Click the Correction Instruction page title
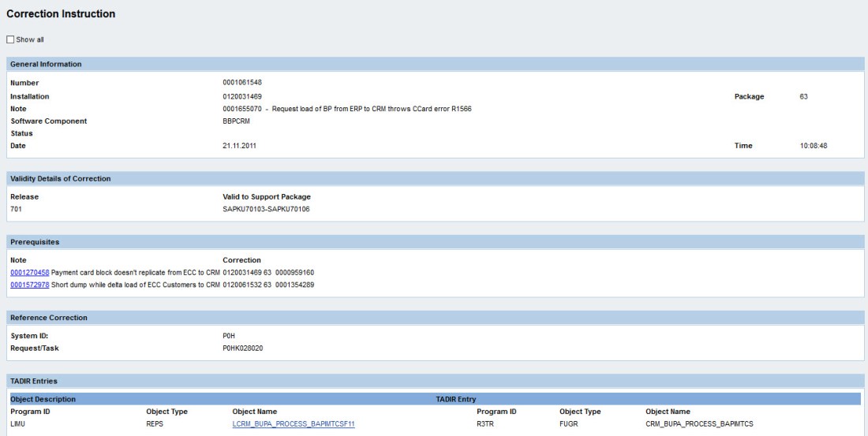Viewport: 868px width, 436px height. pyautogui.click(x=61, y=14)
